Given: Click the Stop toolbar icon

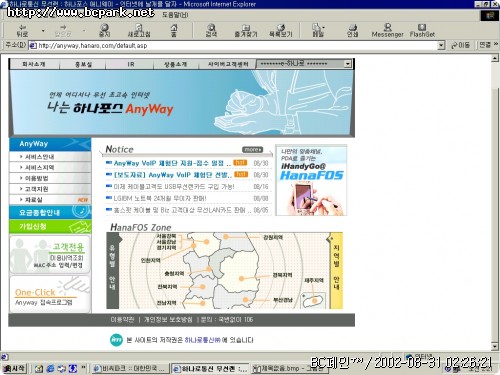Looking at the screenshot, I should (104, 30).
